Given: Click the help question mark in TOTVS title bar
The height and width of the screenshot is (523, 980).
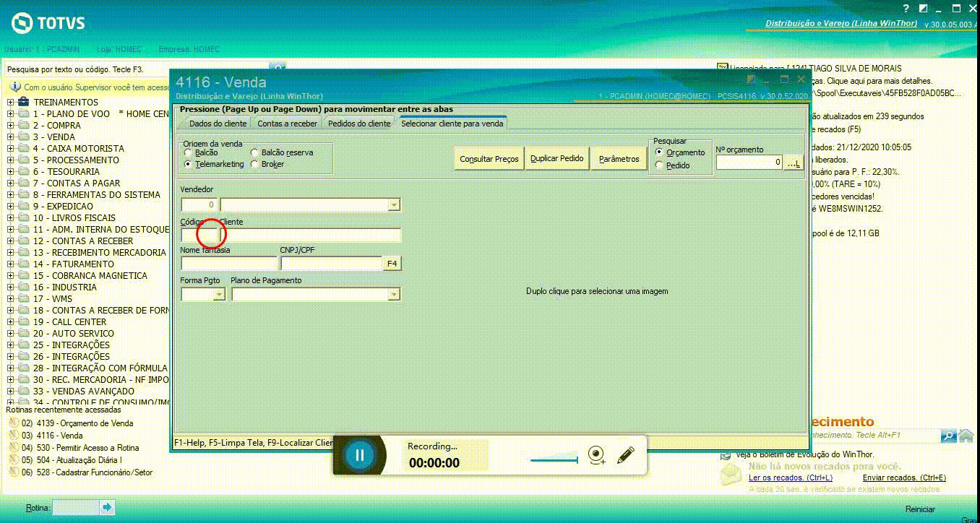Looking at the screenshot, I should pyautogui.click(x=906, y=9).
